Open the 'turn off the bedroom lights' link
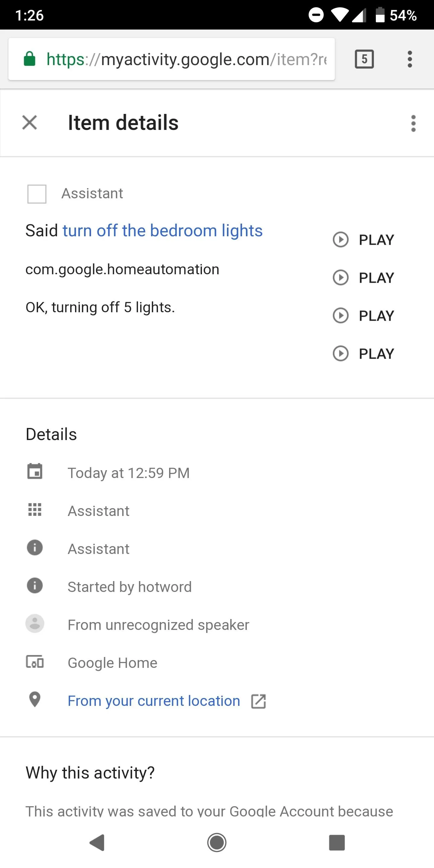Viewport: 434px width, 868px height. pos(162,231)
